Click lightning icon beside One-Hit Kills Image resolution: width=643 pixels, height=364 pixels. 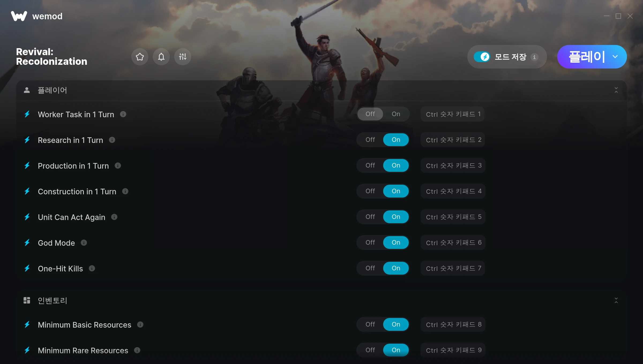click(x=27, y=268)
